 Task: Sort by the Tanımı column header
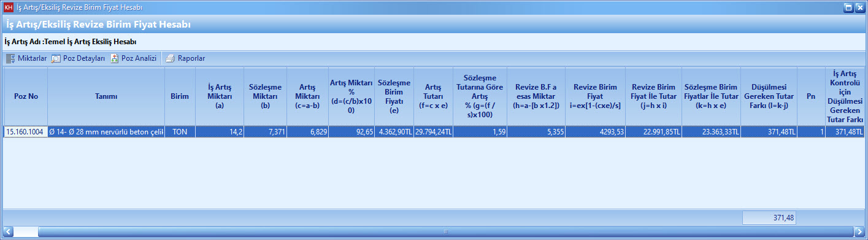[x=106, y=96]
